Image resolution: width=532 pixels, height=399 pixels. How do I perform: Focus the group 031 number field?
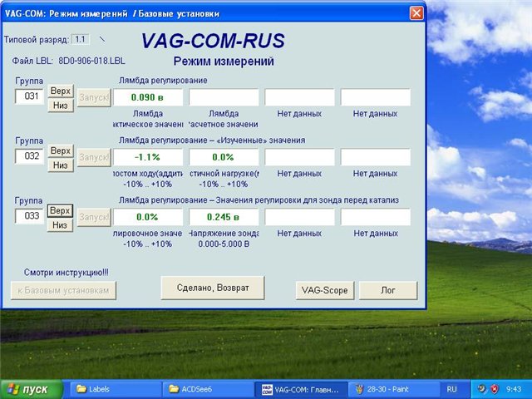[30, 96]
